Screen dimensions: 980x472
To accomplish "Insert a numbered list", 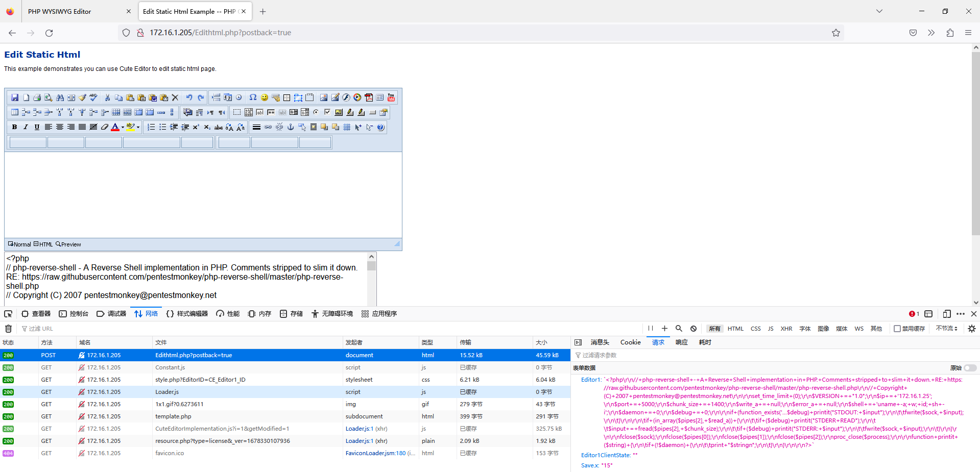I will (151, 127).
